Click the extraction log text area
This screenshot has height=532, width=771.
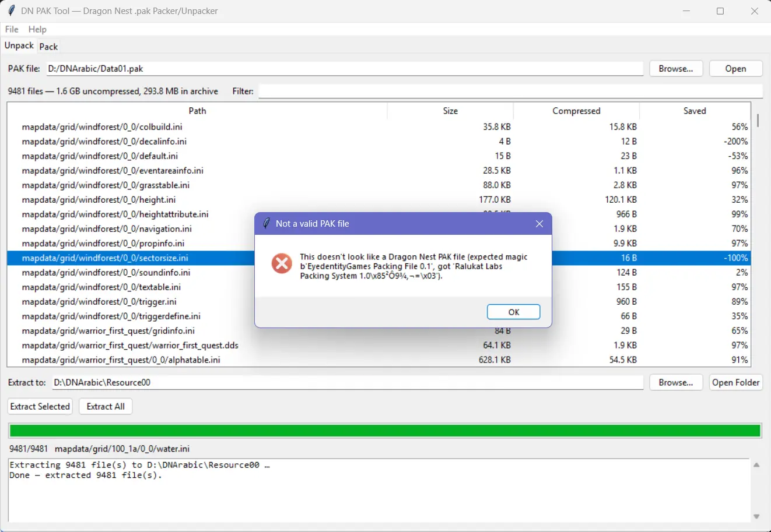point(379,491)
